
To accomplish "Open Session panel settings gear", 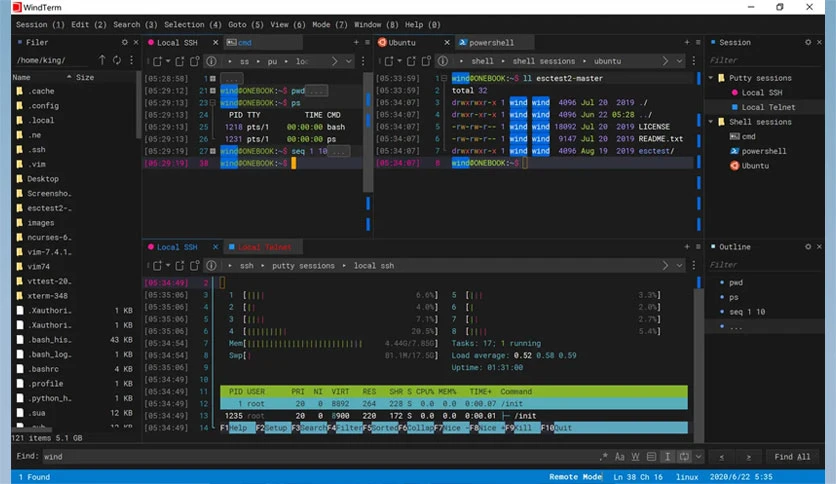I will (x=808, y=42).
